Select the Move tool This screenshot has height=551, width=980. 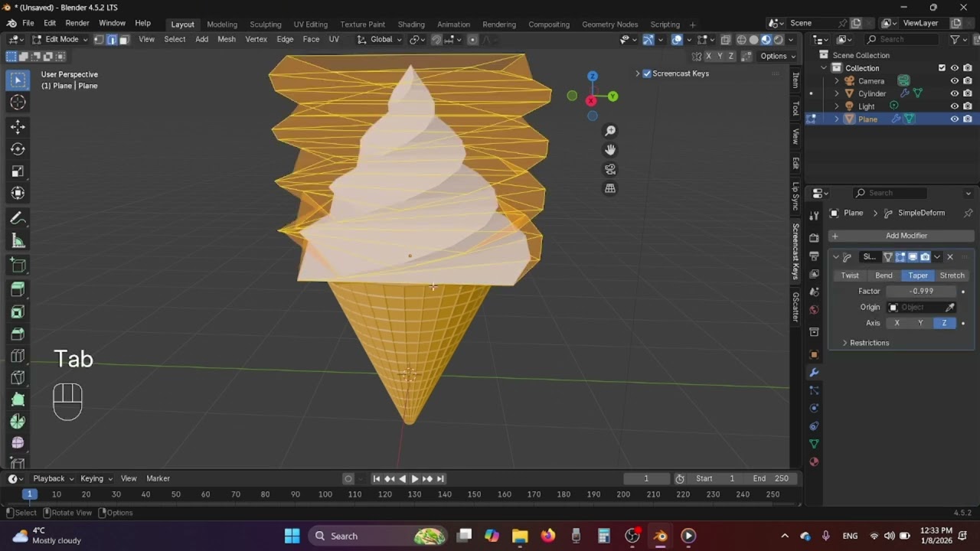[x=18, y=126]
